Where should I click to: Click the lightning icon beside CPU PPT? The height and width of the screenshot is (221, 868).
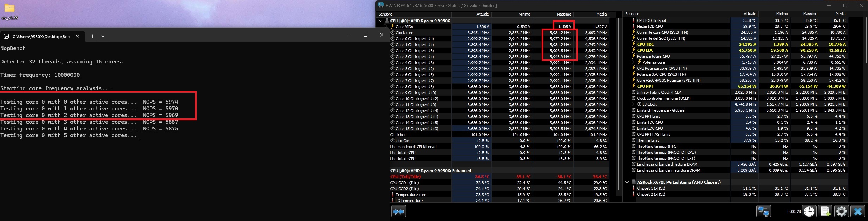click(x=634, y=86)
